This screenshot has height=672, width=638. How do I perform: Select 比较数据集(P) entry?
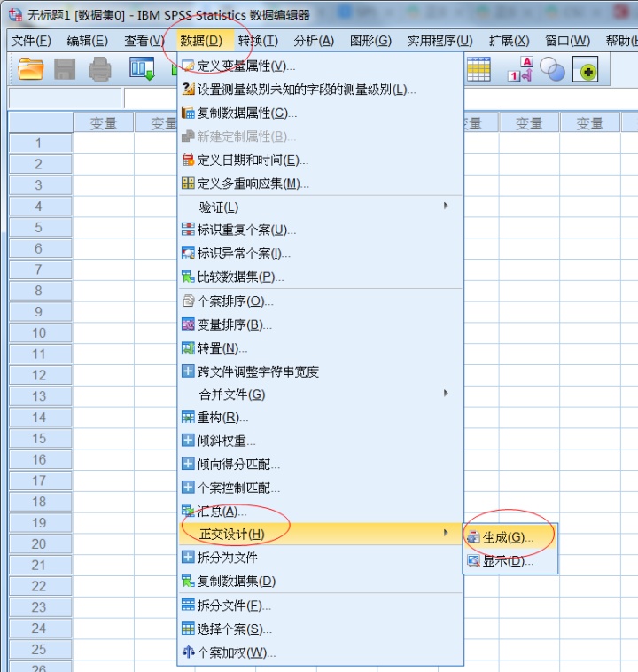tap(320, 277)
